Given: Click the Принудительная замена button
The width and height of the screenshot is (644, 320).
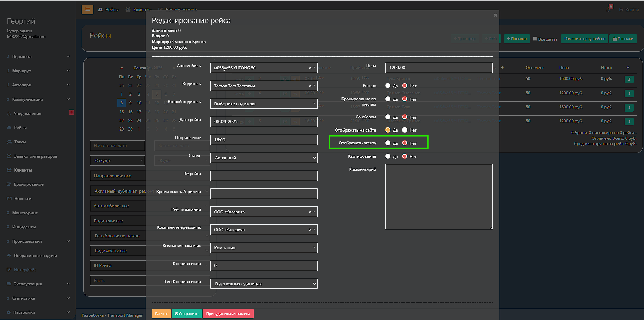Looking at the screenshot, I should click(x=228, y=314).
